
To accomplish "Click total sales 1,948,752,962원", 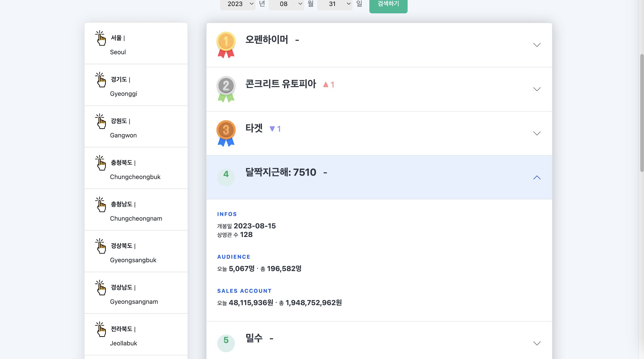I will coord(314,303).
